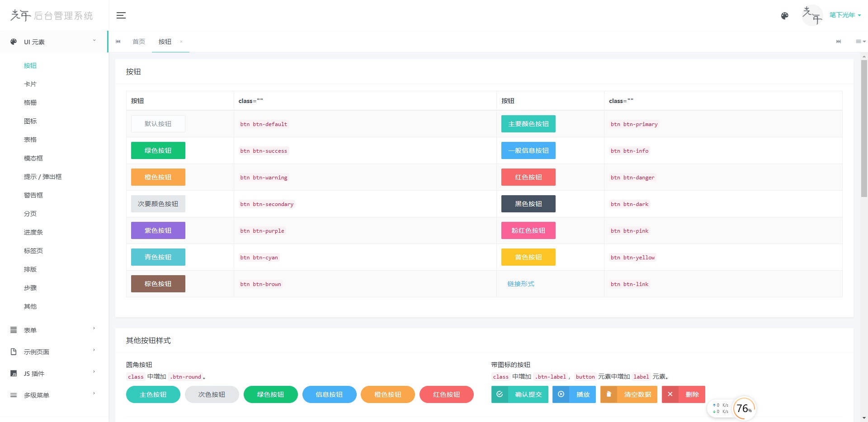The height and width of the screenshot is (422, 868).
Task: Click the page vertical scrollbar
Action: 864,128
